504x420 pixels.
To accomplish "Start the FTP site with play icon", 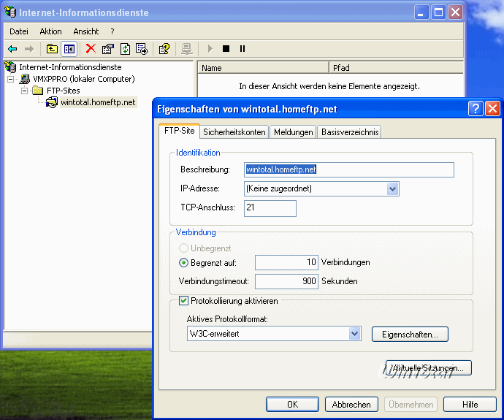I will 210,49.
